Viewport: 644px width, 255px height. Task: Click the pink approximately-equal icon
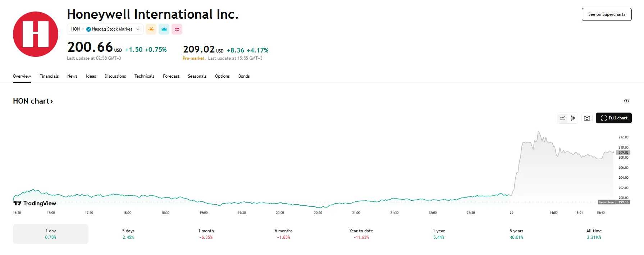177,29
